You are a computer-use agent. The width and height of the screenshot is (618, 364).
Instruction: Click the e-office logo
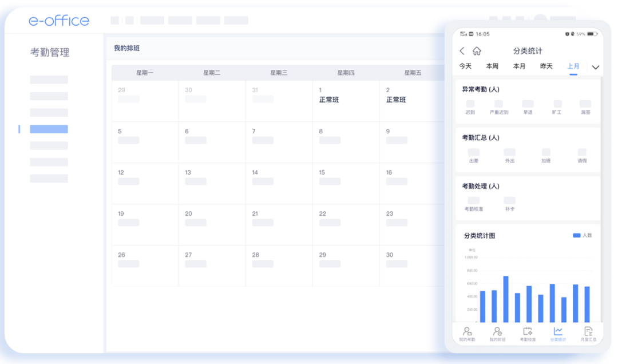click(59, 20)
